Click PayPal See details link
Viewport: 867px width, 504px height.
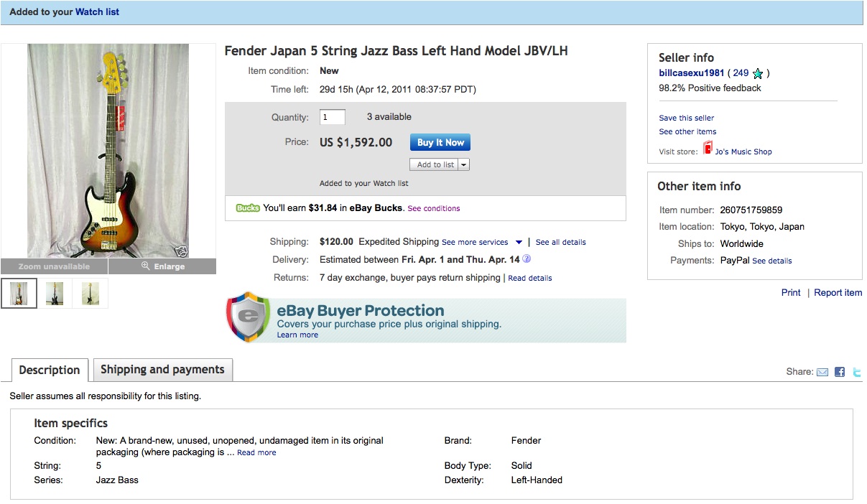772,261
